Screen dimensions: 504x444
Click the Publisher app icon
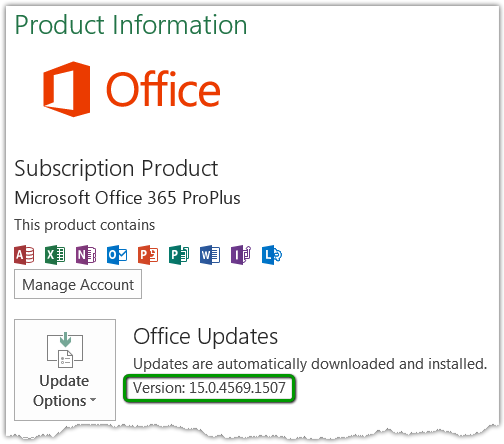coord(179,255)
